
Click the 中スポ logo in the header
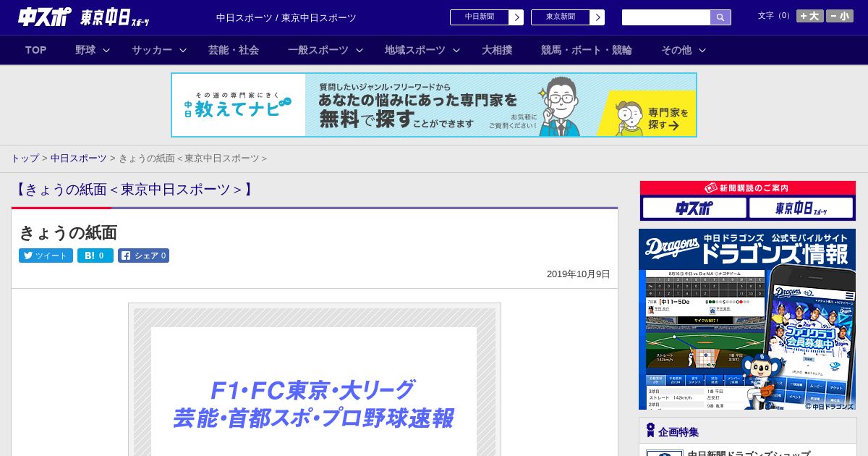pyautogui.click(x=44, y=17)
